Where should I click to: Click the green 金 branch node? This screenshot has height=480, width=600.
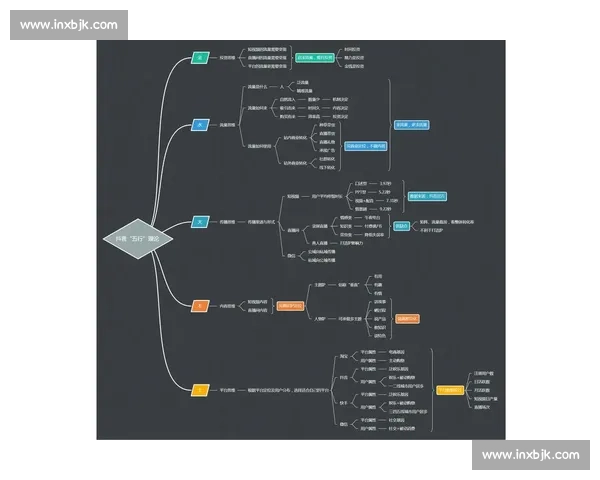point(200,58)
